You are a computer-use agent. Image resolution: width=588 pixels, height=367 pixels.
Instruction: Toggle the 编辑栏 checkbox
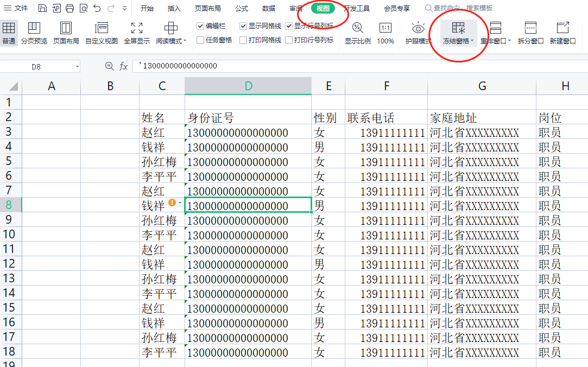coord(200,26)
